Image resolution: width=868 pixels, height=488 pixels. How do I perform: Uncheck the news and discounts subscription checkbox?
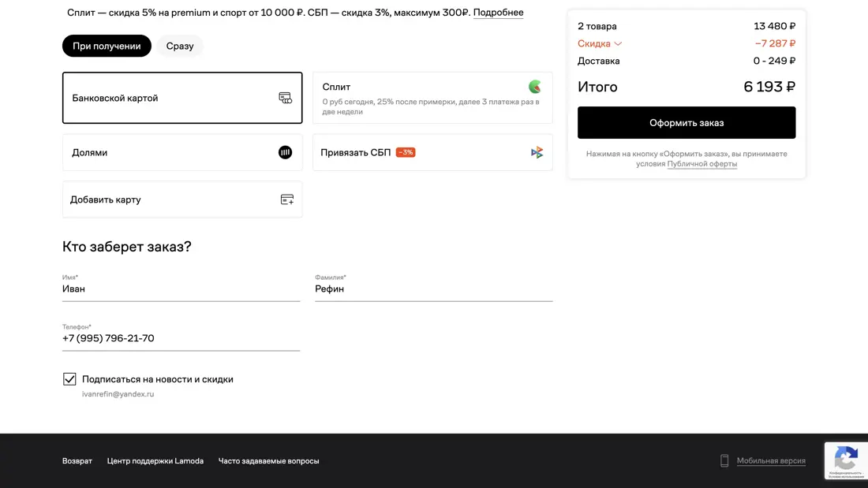(69, 379)
